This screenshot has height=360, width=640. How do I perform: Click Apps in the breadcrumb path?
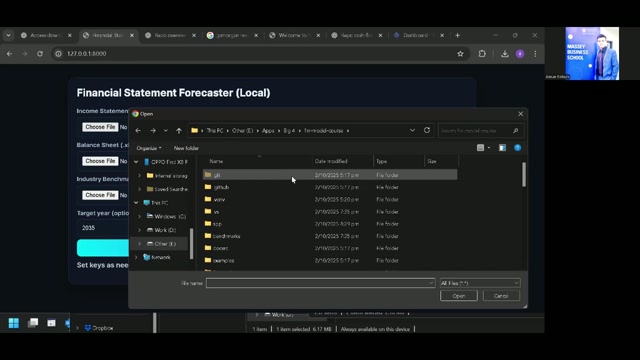coord(268,131)
